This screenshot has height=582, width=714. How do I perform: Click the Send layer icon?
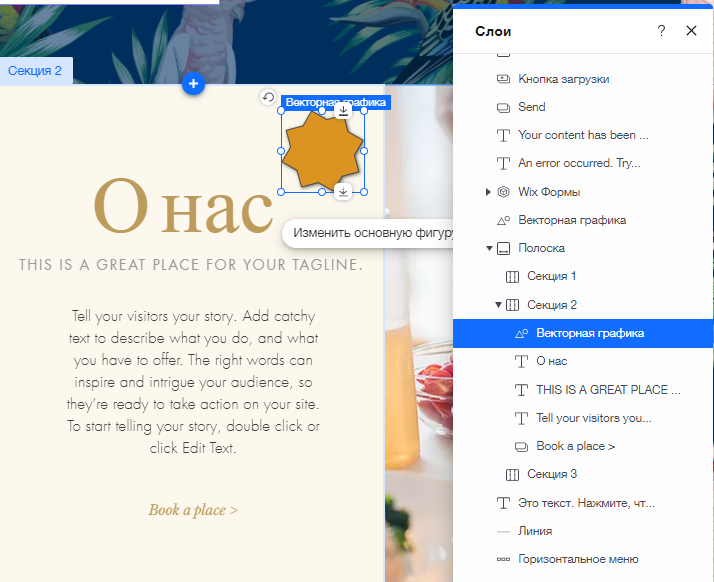(503, 107)
